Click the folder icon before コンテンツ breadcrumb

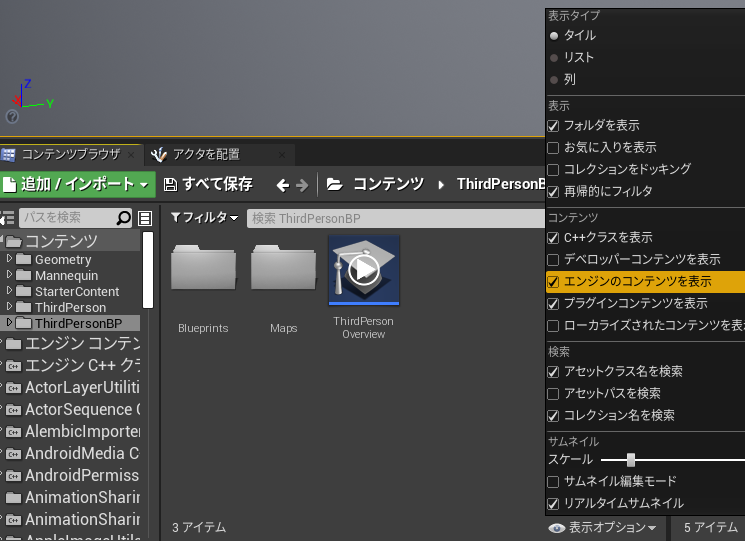334,184
